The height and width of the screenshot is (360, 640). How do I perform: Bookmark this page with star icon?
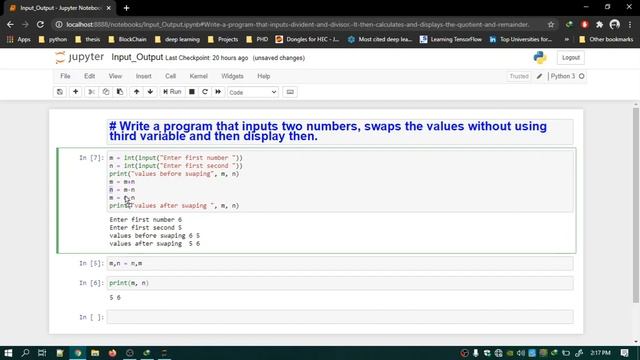point(551,24)
